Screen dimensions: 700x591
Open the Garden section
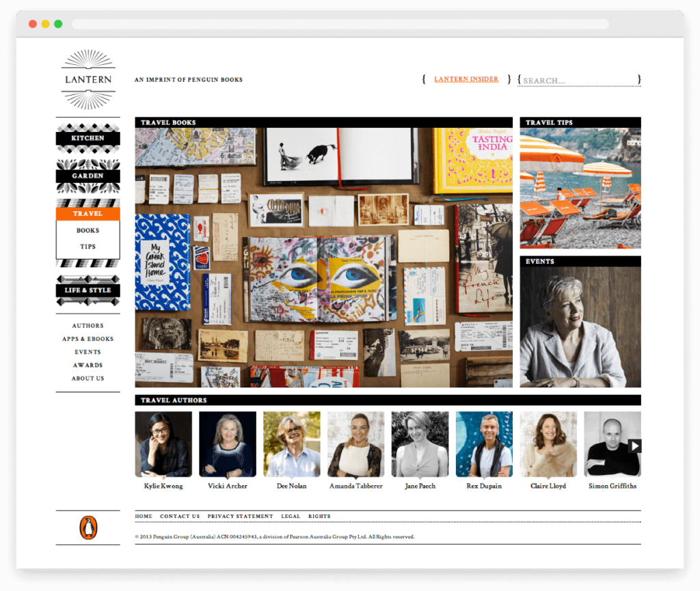(88, 176)
